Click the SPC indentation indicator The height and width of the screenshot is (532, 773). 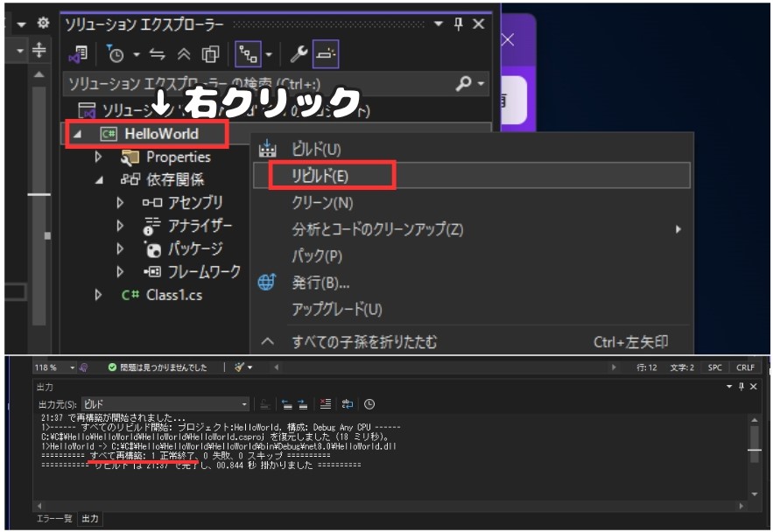tap(715, 367)
